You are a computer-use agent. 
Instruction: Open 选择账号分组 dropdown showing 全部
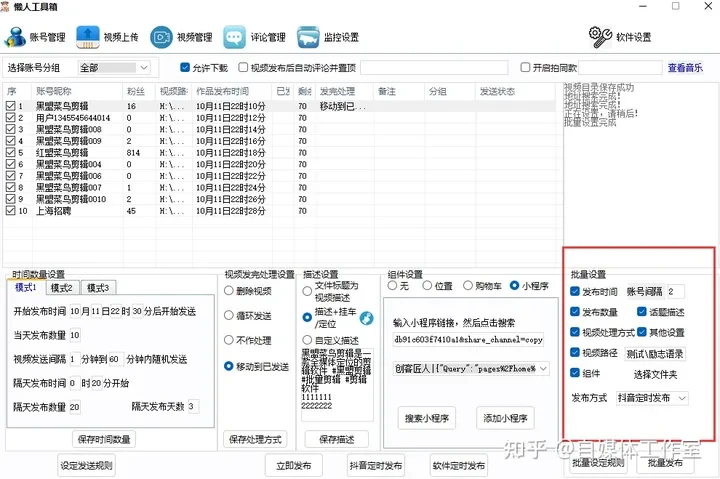114,68
